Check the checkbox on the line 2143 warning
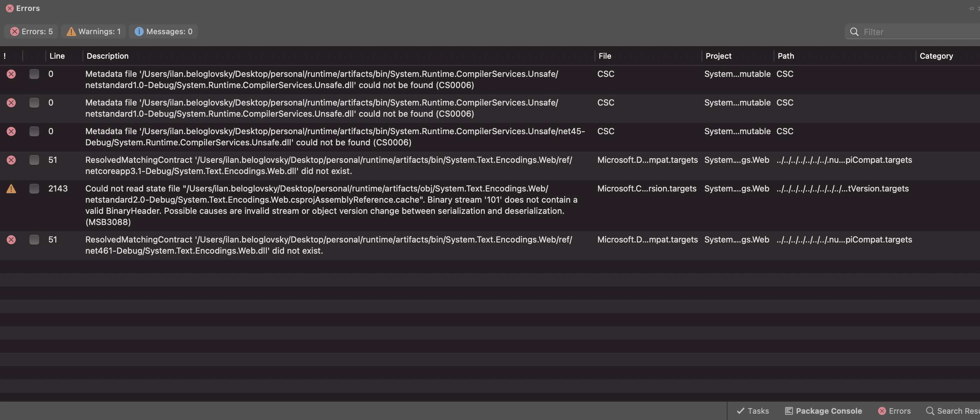This screenshot has height=420, width=980. [34, 189]
